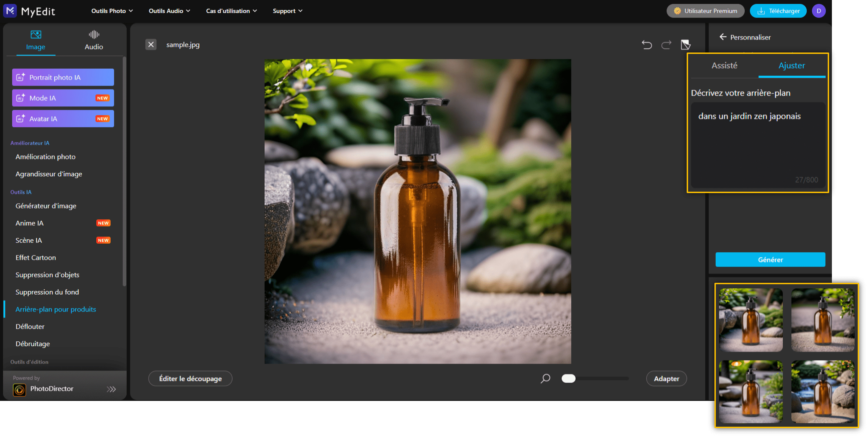Switch to the Audio tab
868x437 pixels.
point(94,40)
